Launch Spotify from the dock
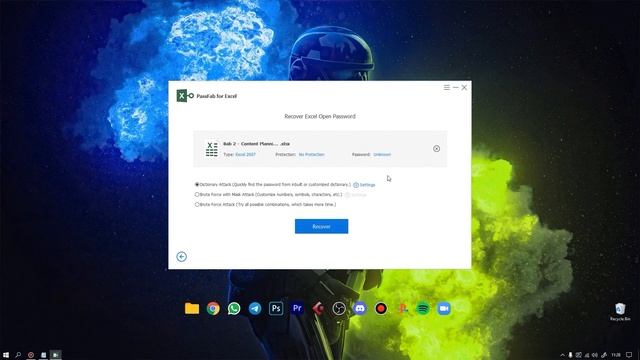Viewport: 640px width, 360px height. tap(423, 309)
